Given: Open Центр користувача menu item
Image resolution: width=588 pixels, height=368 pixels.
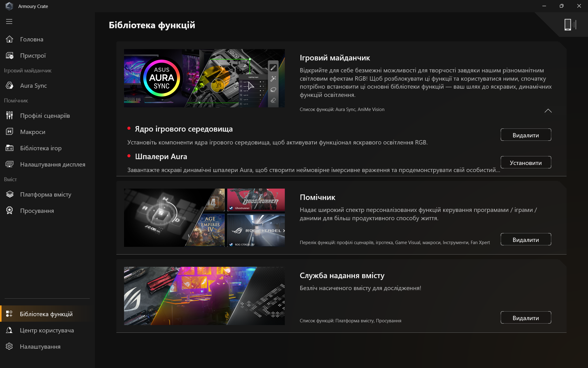Looking at the screenshot, I should pos(47,330).
